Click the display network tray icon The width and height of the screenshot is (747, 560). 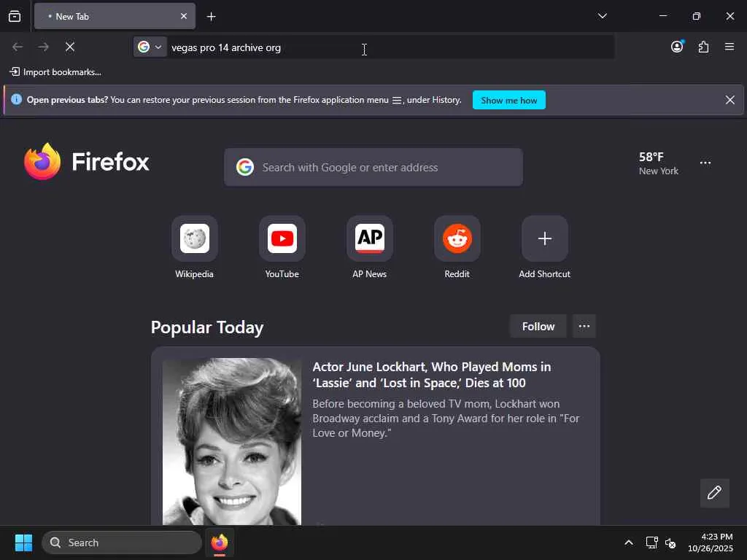coord(651,542)
